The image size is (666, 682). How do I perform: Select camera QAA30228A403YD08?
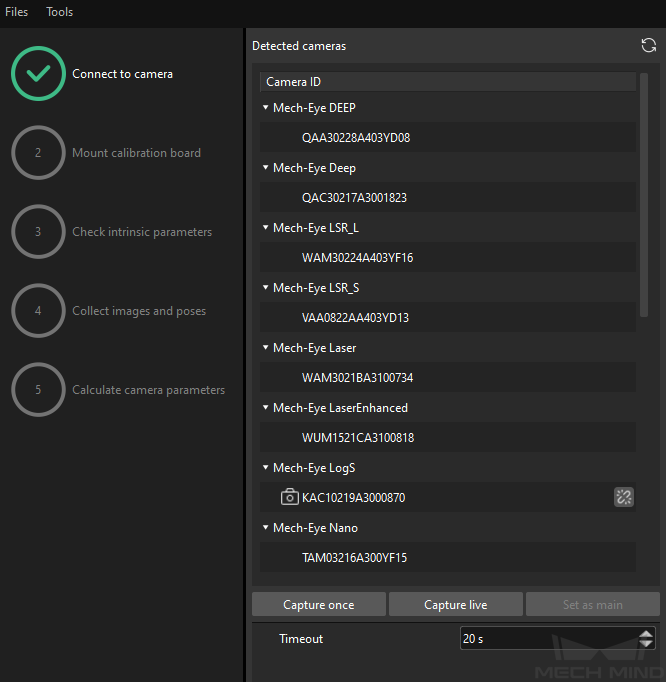point(448,137)
